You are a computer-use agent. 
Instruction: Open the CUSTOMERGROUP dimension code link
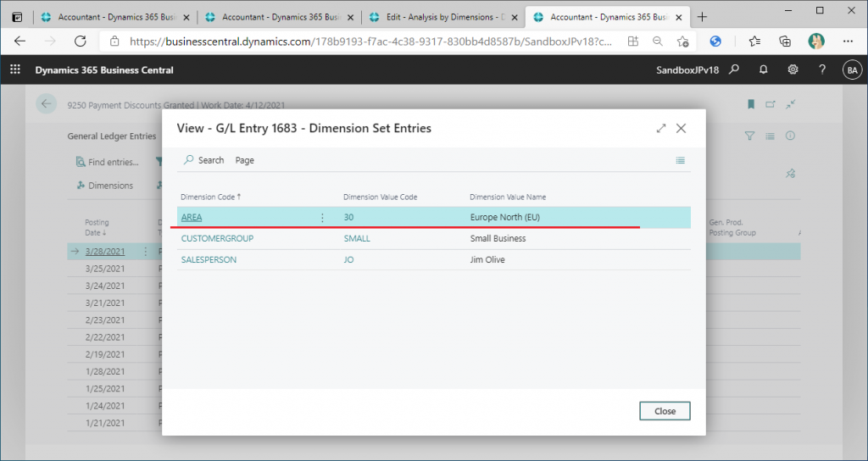pyautogui.click(x=218, y=238)
